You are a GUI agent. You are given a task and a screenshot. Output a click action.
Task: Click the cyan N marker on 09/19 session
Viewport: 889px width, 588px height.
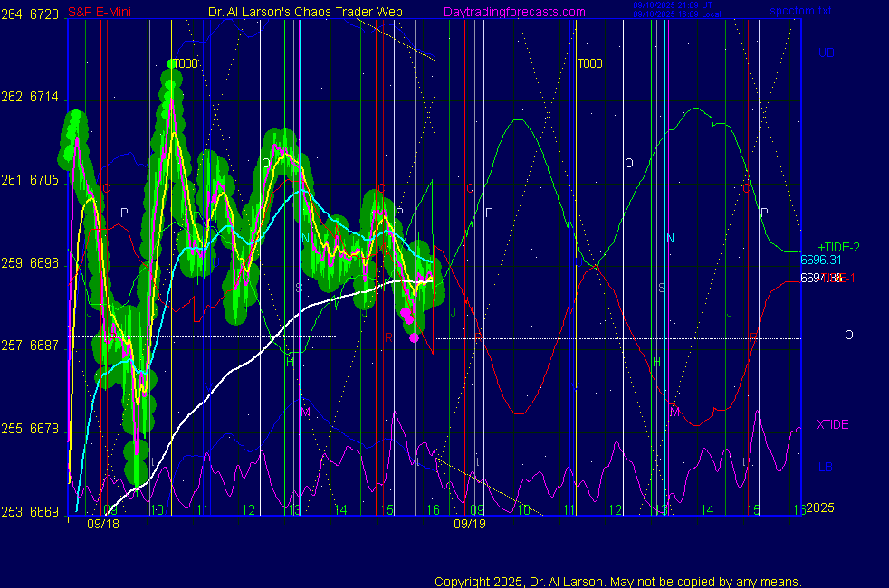[x=670, y=239]
